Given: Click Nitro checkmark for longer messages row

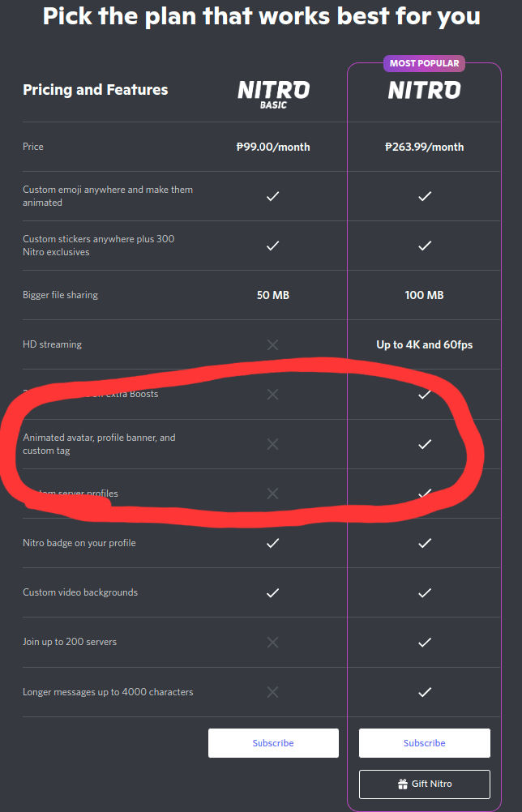Looking at the screenshot, I should 425,692.
